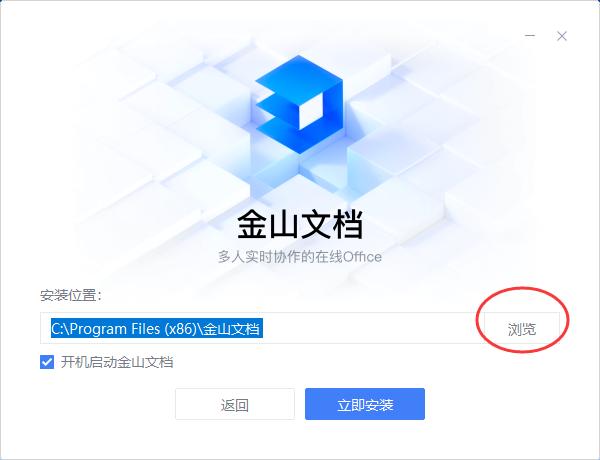Click the large 金山文档 title text
This screenshot has width=600, height=460.
point(300,225)
